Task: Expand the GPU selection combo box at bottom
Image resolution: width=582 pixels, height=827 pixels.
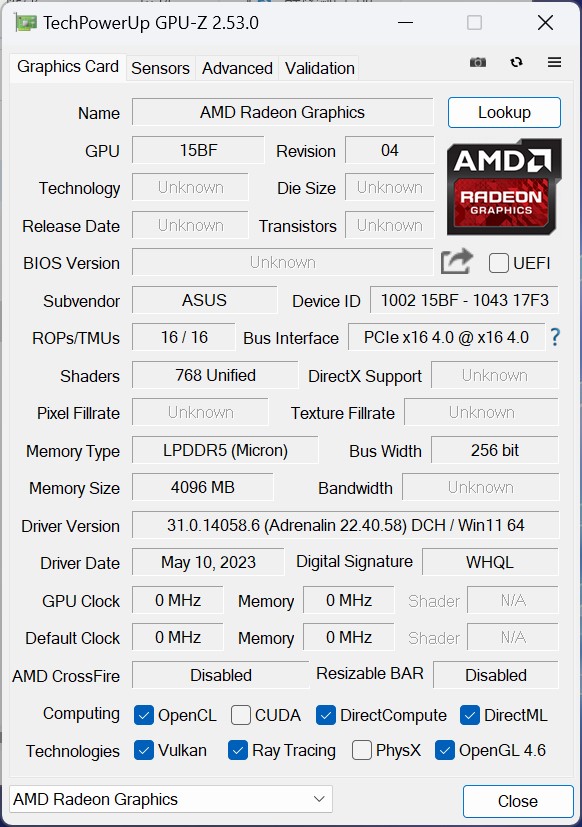Action: (x=321, y=799)
